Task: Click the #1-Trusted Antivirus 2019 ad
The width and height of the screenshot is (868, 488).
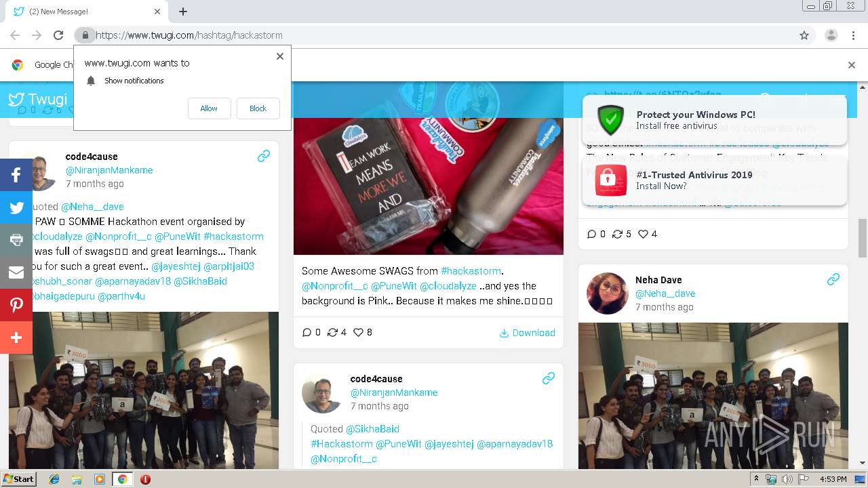Action: pos(715,180)
